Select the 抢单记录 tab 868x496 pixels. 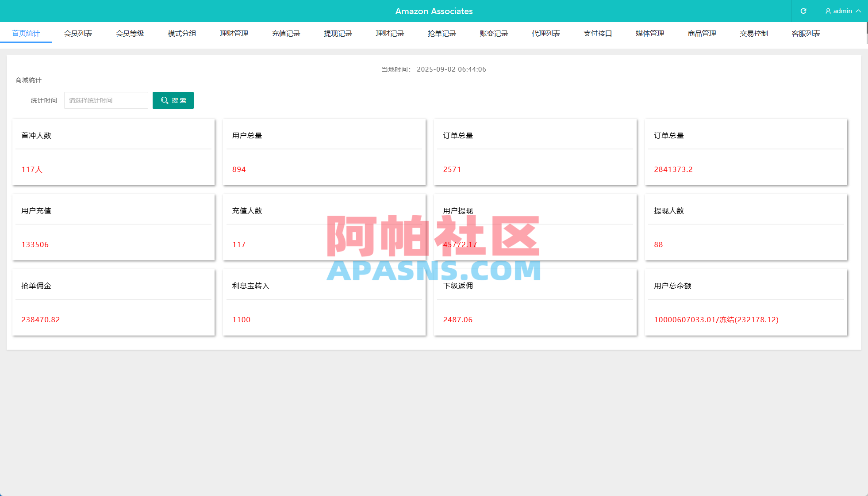[x=442, y=33]
